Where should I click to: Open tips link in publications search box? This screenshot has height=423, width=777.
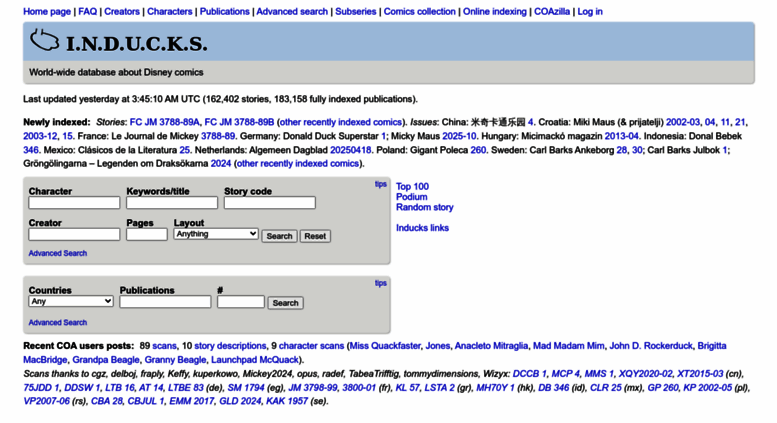point(381,283)
